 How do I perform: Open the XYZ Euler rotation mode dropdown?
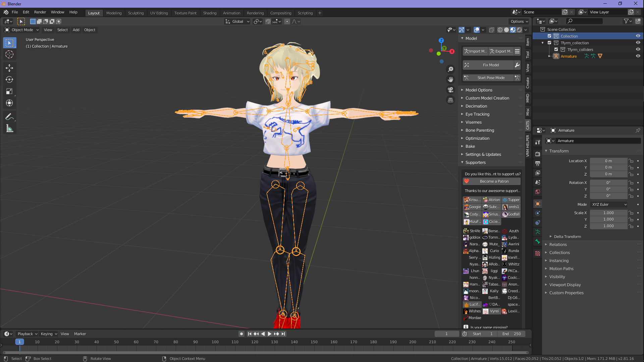click(x=609, y=204)
